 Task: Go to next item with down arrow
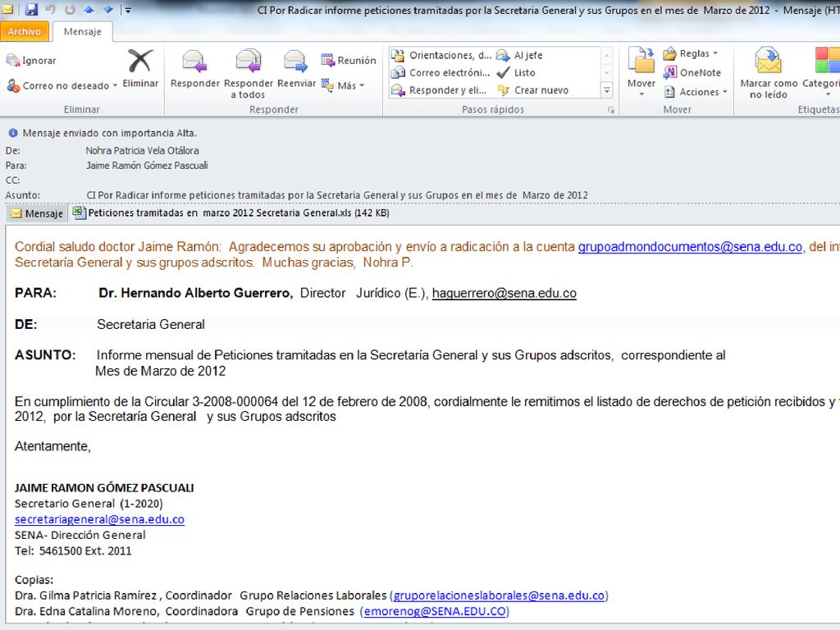click(108, 9)
